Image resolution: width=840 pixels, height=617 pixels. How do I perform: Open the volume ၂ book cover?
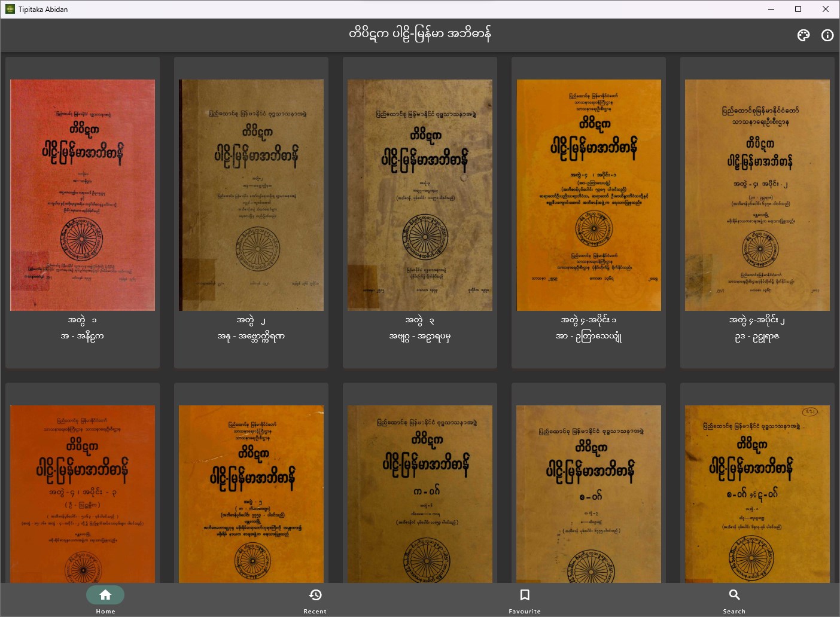[251, 195]
